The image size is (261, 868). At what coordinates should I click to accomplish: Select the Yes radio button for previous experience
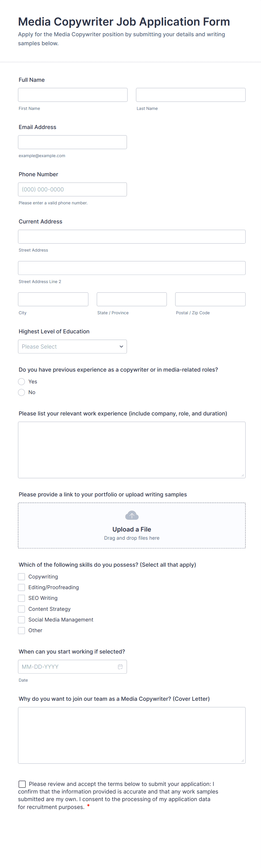coord(21,381)
